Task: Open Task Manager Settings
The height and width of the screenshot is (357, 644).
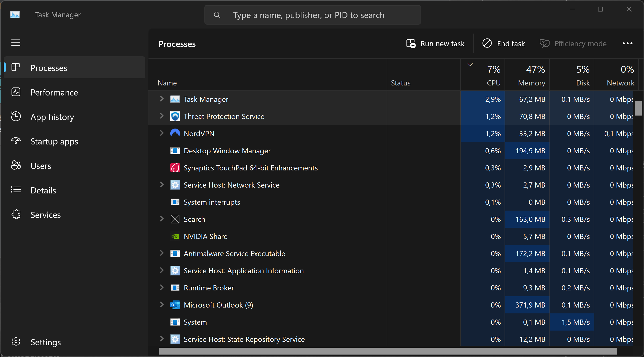Action: (46, 342)
